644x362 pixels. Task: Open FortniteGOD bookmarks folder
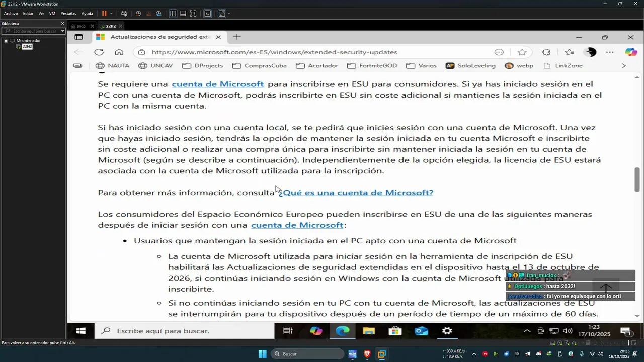click(372, 66)
